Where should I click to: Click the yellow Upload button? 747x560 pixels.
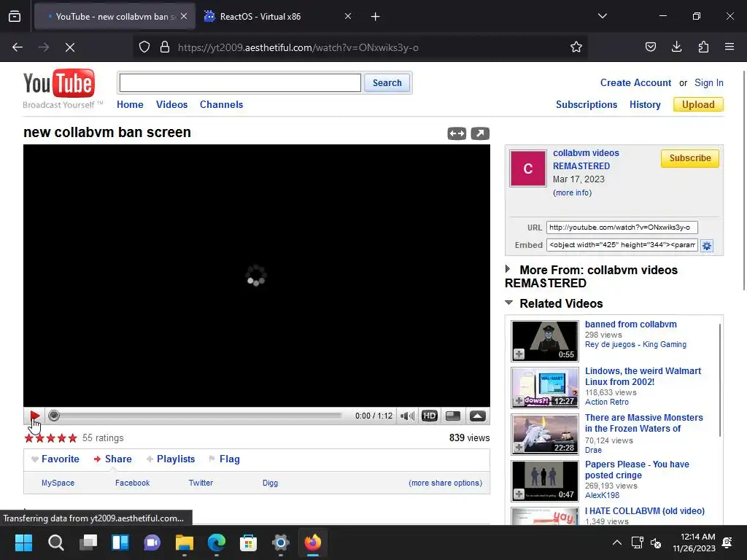(x=698, y=104)
